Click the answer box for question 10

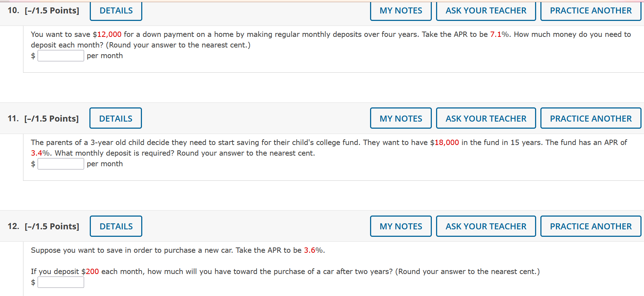click(x=61, y=55)
